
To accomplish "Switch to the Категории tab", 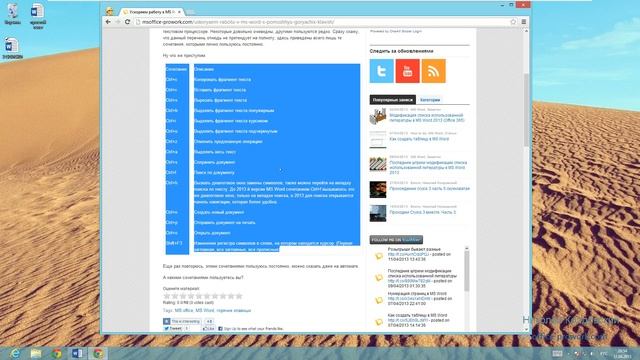I will click(430, 100).
